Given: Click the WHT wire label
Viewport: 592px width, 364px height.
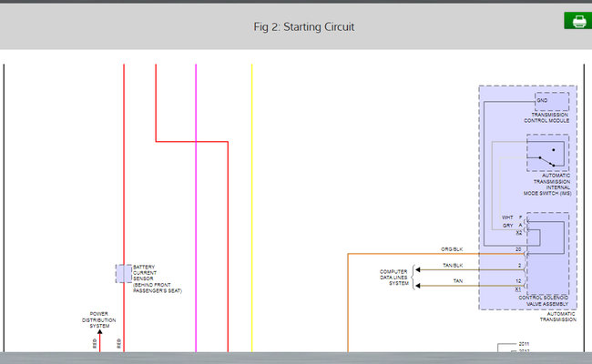Looking at the screenshot, I should point(507,217).
